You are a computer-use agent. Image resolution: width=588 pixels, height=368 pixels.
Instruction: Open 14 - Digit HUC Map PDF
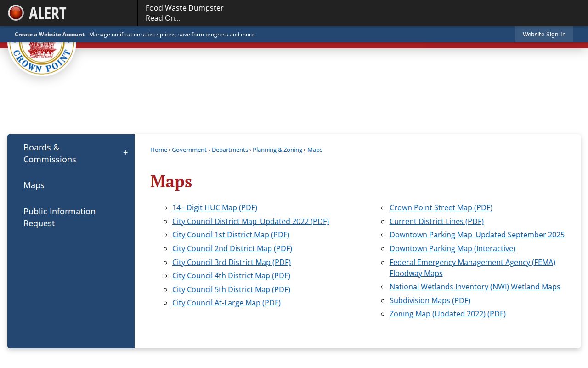click(x=215, y=207)
